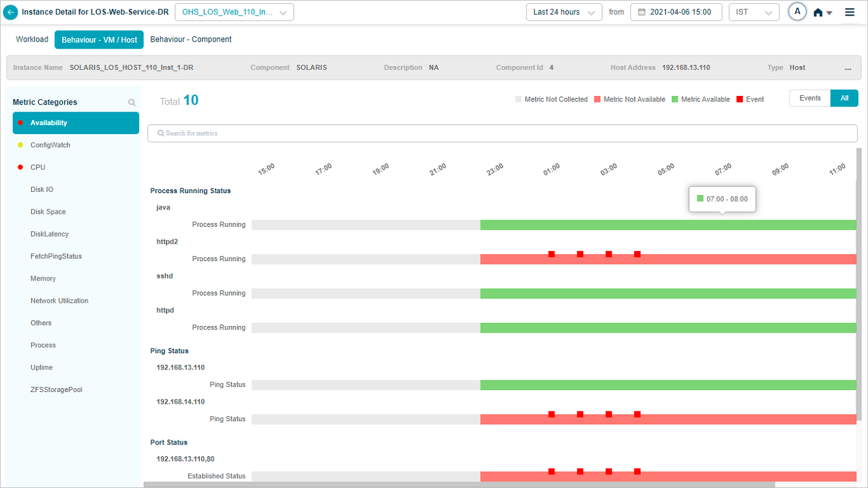Open the IST timezone dropdown
The image size is (868, 488).
(753, 12)
